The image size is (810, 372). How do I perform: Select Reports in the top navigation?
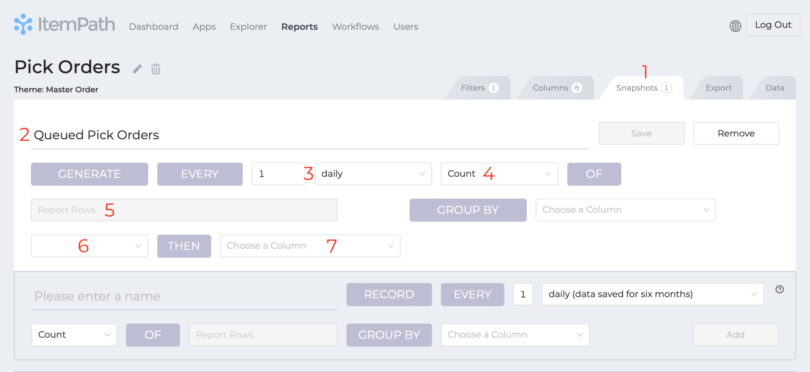click(300, 26)
